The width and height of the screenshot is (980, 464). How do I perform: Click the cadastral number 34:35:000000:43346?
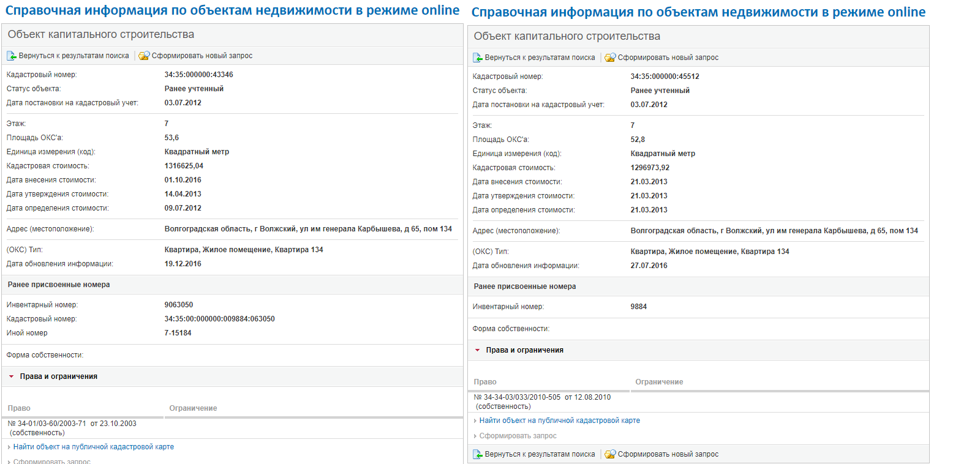point(198,75)
